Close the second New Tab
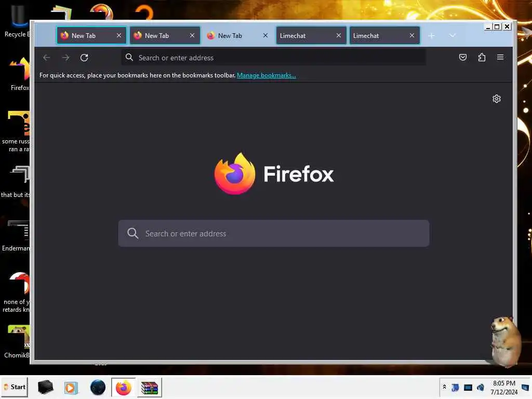The image size is (532, 399). click(x=192, y=36)
